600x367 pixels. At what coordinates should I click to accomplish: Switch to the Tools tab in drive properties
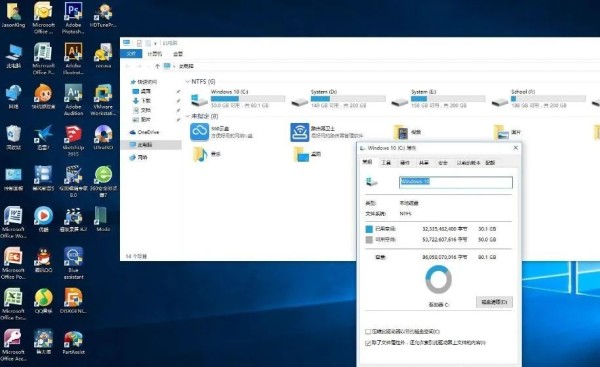(386, 163)
